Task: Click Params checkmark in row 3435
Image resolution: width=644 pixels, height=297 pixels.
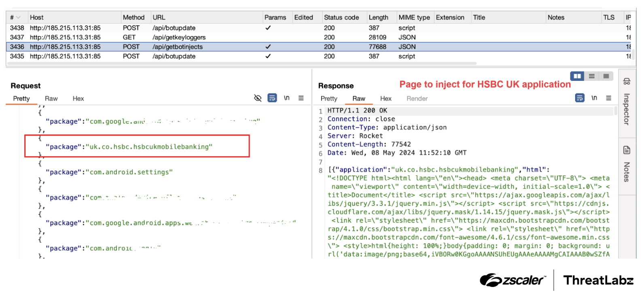Action: click(268, 56)
